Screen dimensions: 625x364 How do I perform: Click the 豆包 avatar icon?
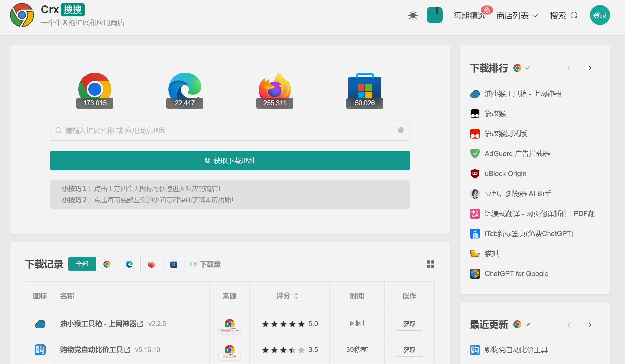(475, 194)
